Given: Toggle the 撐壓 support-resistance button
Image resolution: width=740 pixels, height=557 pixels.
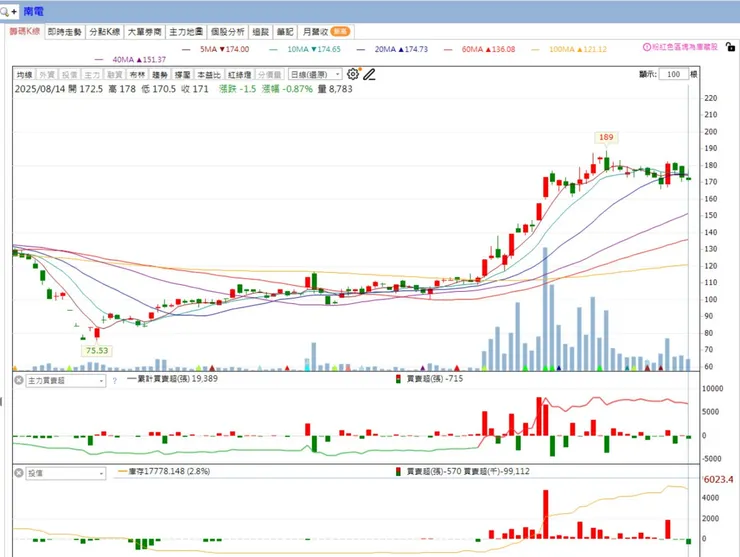Looking at the screenshot, I should 183,75.
